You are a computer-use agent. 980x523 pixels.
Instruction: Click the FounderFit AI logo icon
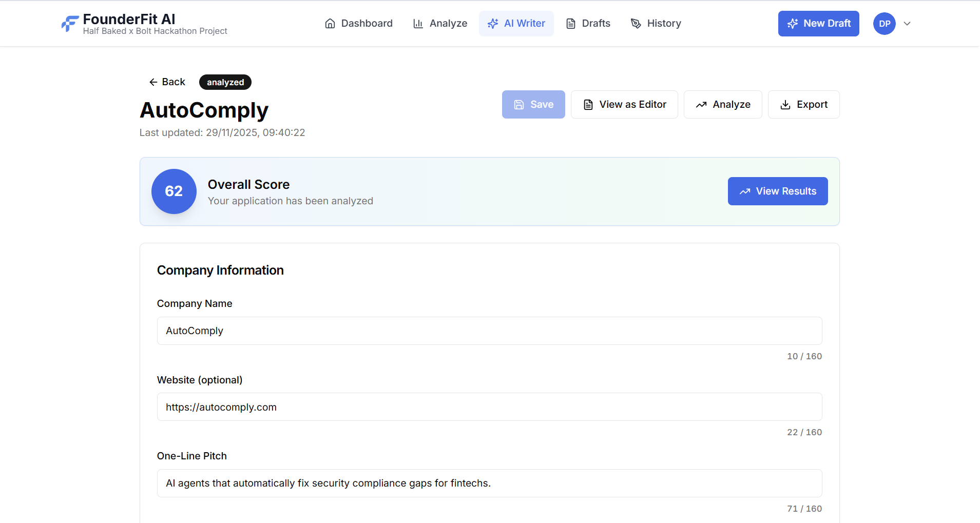[70, 24]
